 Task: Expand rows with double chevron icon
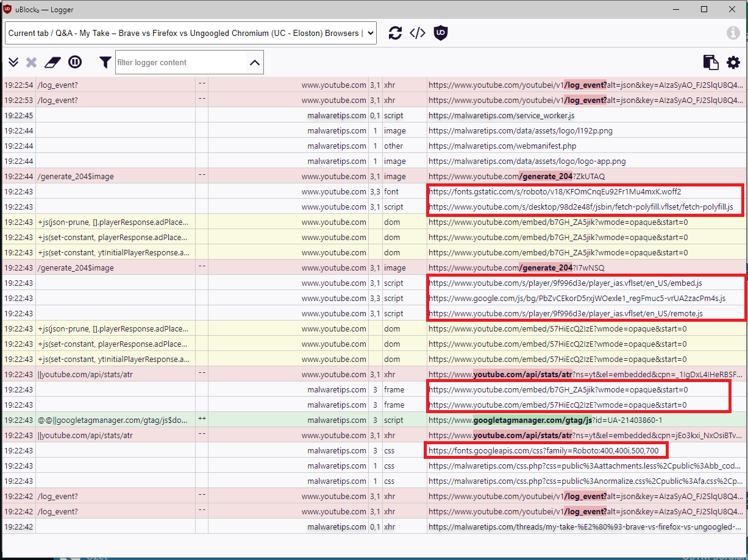(x=13, y=62)
